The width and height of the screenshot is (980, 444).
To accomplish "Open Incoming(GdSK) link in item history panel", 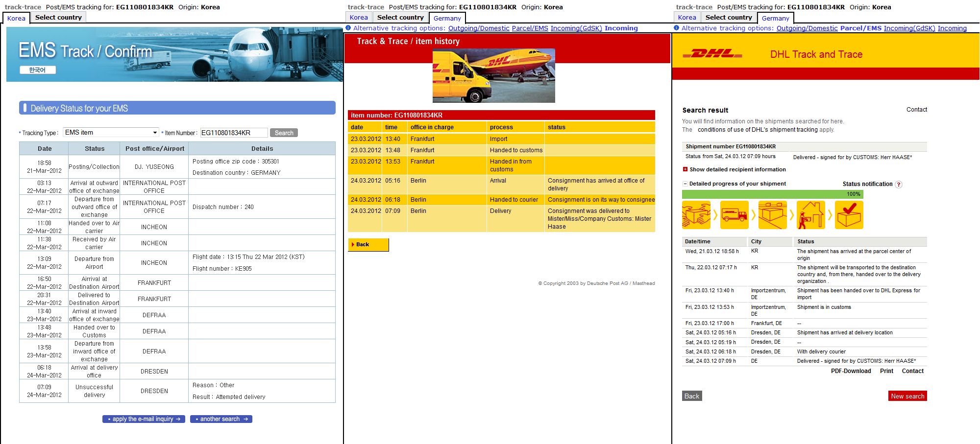I will coord(576,28).
